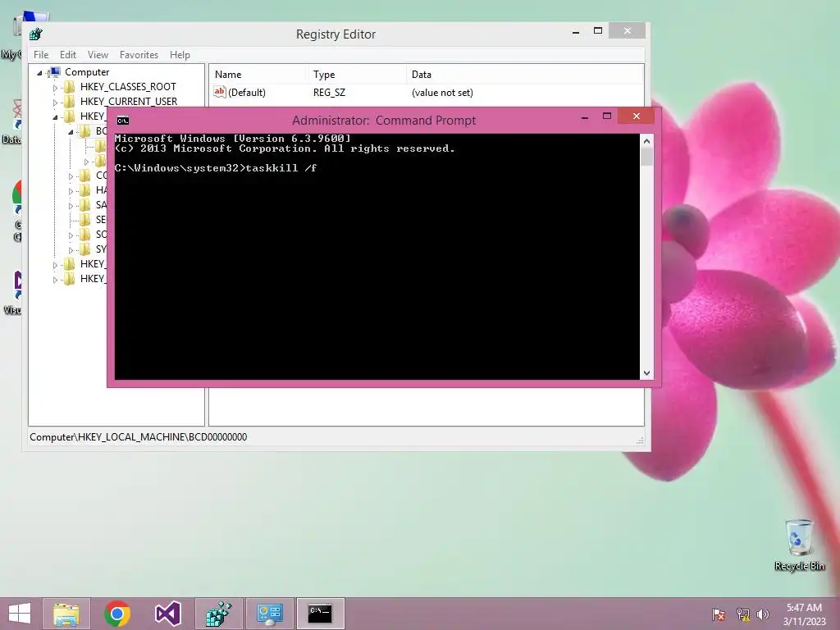Image resolution: width=840 pixels, height=630 pixels.
Task: Collapse the Computer tree node
Action: click(x=39, y=72)
